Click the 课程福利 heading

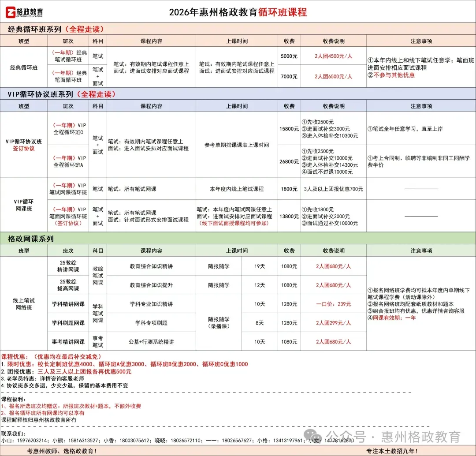click(13, 399)
